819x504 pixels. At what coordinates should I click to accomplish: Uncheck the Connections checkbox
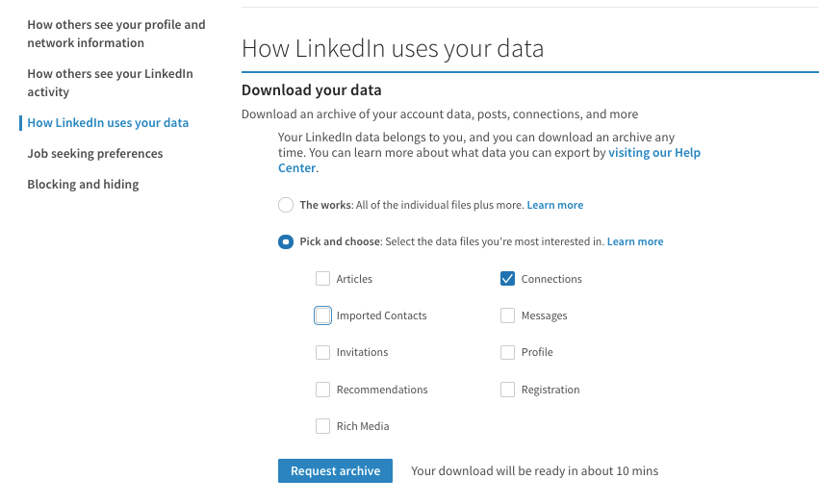point(507,278)
